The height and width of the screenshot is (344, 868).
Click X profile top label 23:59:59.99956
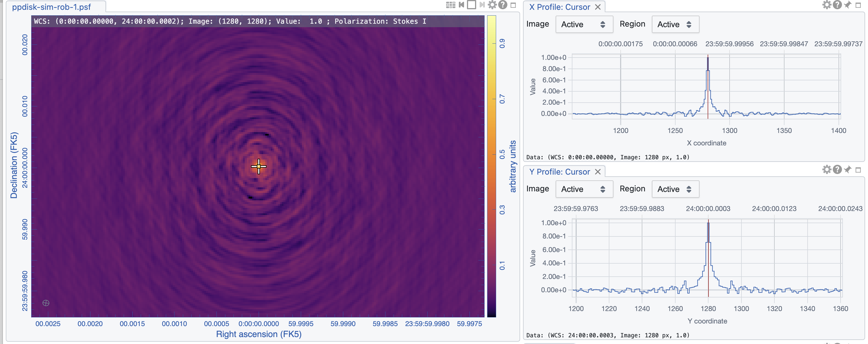pos(730,44)
